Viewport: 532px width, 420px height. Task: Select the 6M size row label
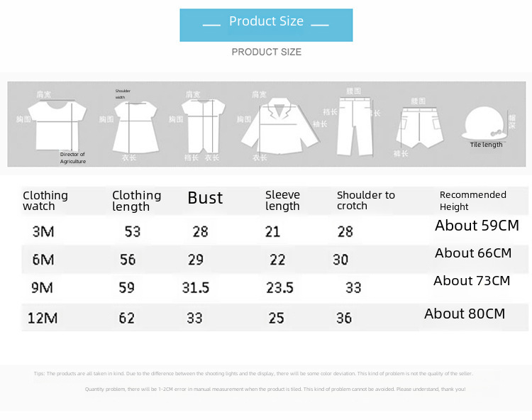(x=43, y=260)
